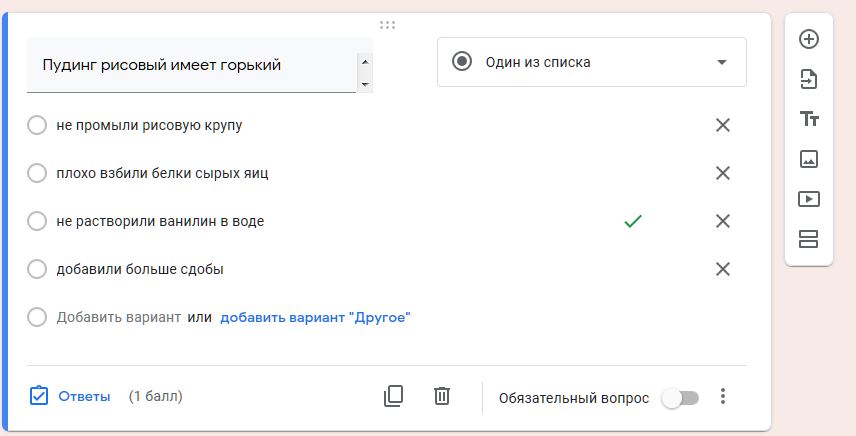
Task: Add a video with the sidebar icon
Action: (809, 199)
